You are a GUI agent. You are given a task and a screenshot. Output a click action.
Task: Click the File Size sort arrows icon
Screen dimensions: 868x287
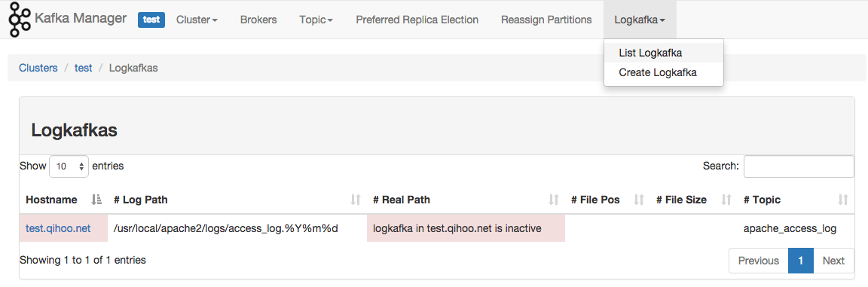pos(727,200)
